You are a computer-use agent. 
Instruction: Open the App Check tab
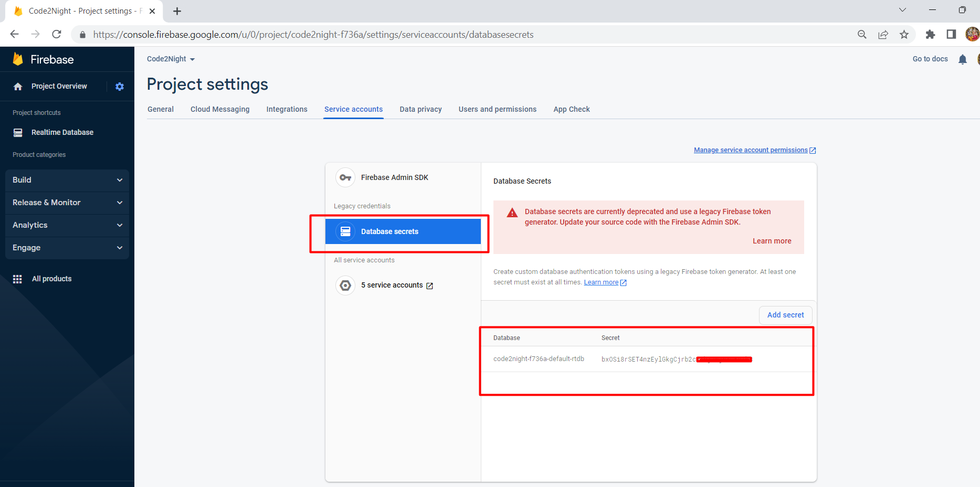click(x=572, y=109)
